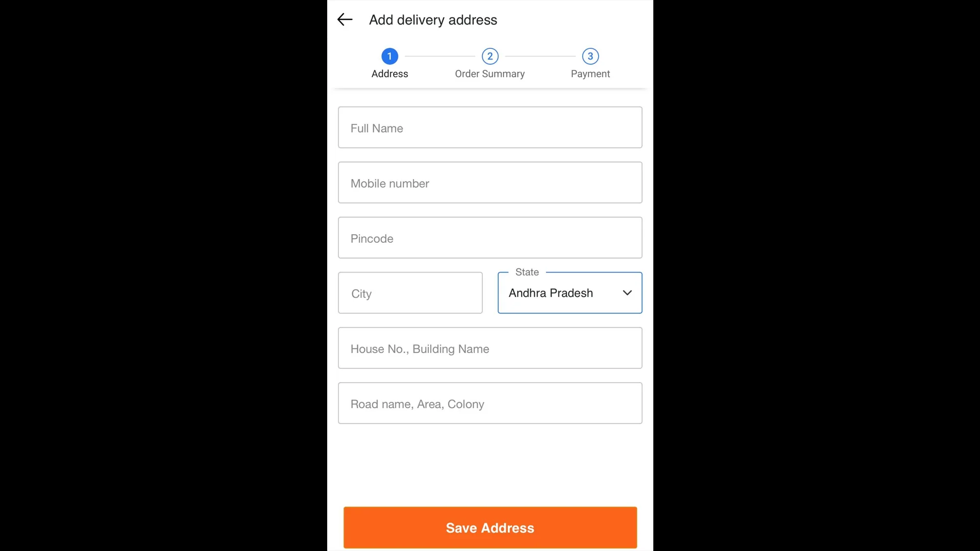Switch to the Order Summary step
This screenshot has height=551, width=980.
point(489,74)
